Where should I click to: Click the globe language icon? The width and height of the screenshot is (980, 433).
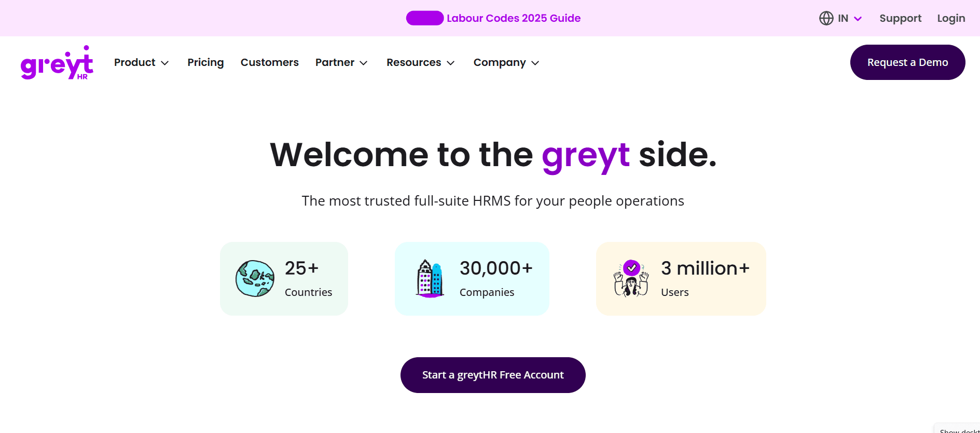pyautogui.click(x=826, y=18)
